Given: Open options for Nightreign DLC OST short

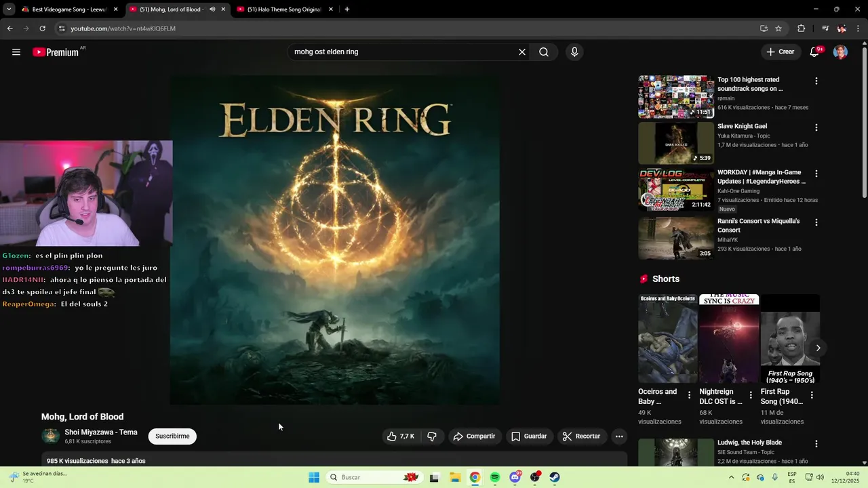Looking at the screenshot, I should [751, 395].
